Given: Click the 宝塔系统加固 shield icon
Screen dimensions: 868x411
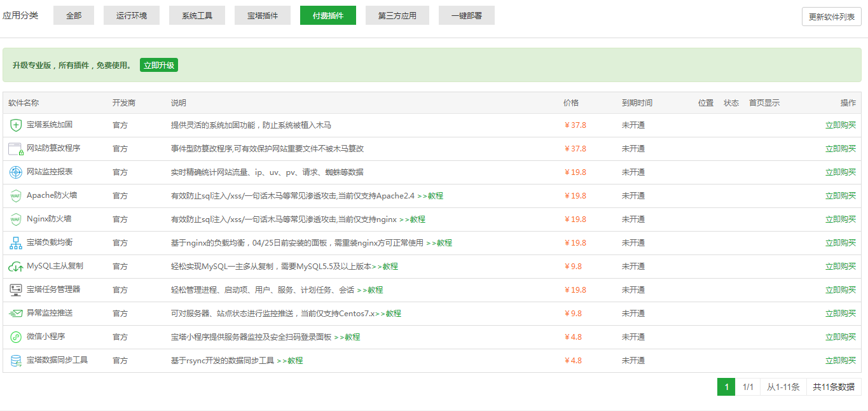Looking at the screenshot, I should point(16,125).
